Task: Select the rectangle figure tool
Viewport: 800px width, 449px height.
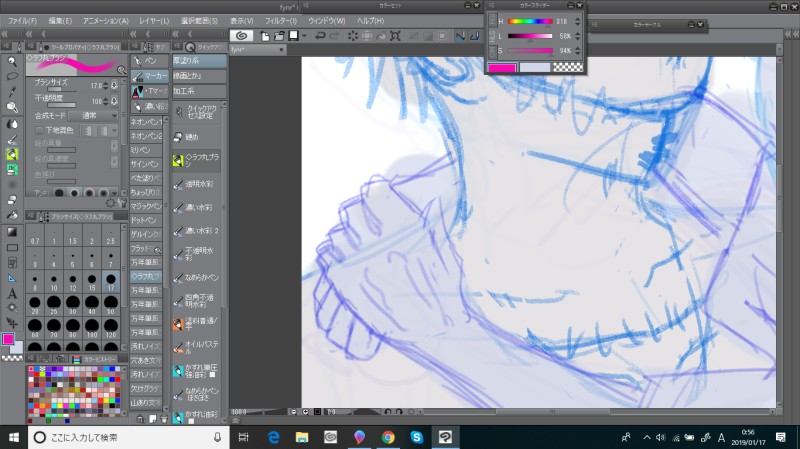Action: pyautogui.click(x=12, y=248)
